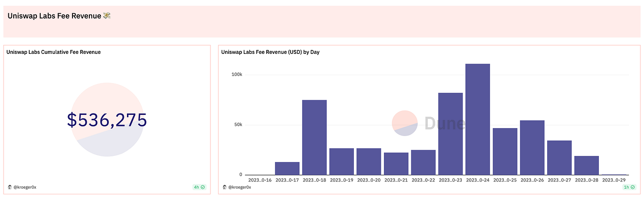Image resolution: width=644 pixels, height=197 pixels.
Task: Select the bar for 2023..0-18
Action: coord(314,138)
